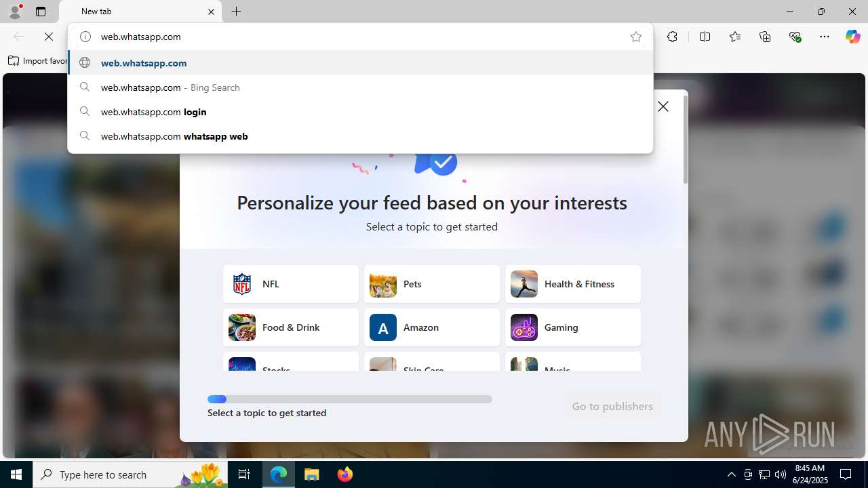Viewport: 868px width, 488px height.
Task: Show hidden system tray icons
Action: 731,474
